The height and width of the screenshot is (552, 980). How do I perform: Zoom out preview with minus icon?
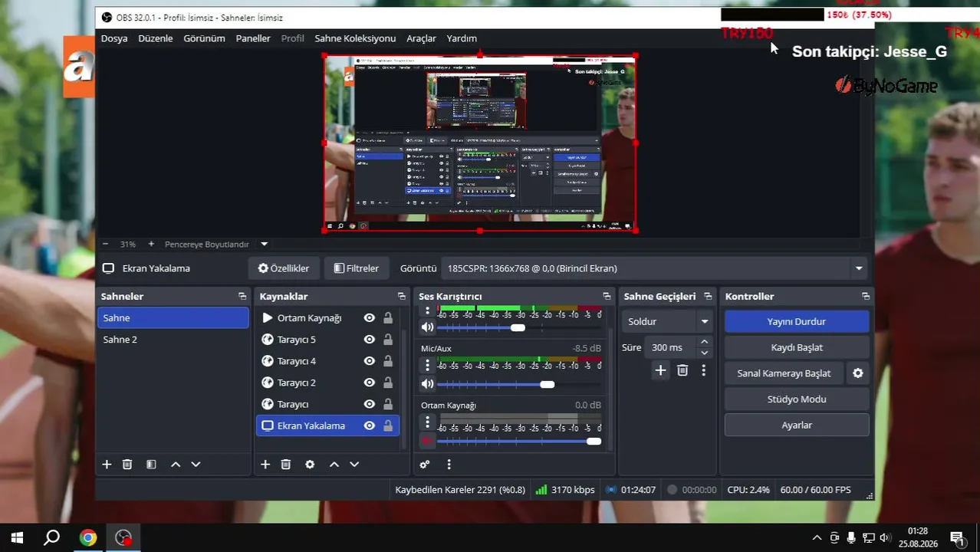(105, 244)
